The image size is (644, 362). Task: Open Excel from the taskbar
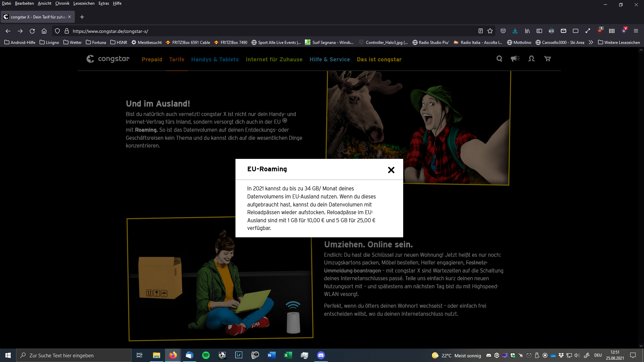(288, 355)
